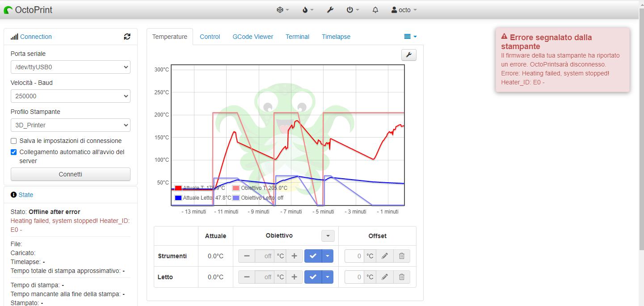Image resolution: width=644 pixels, height=306 pixels.
Task: Click the temperature graph wrench button
Action: (x=409, y=55)
